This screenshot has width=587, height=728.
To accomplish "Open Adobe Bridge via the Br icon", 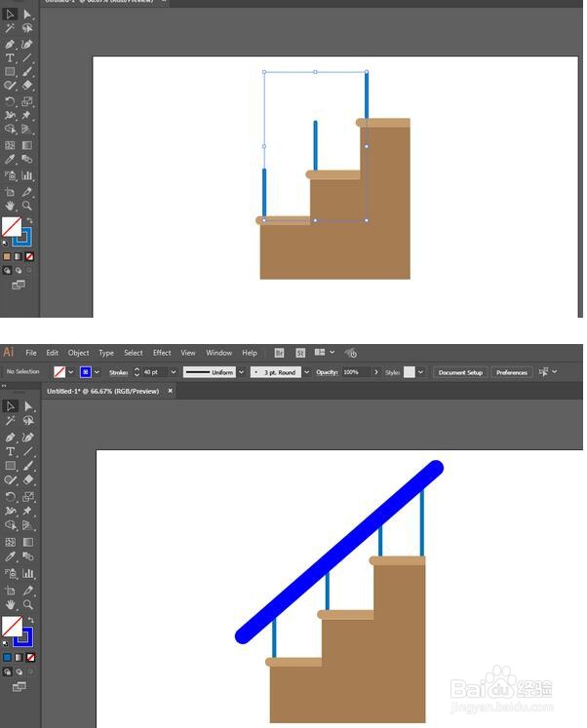I will point(279,354).
